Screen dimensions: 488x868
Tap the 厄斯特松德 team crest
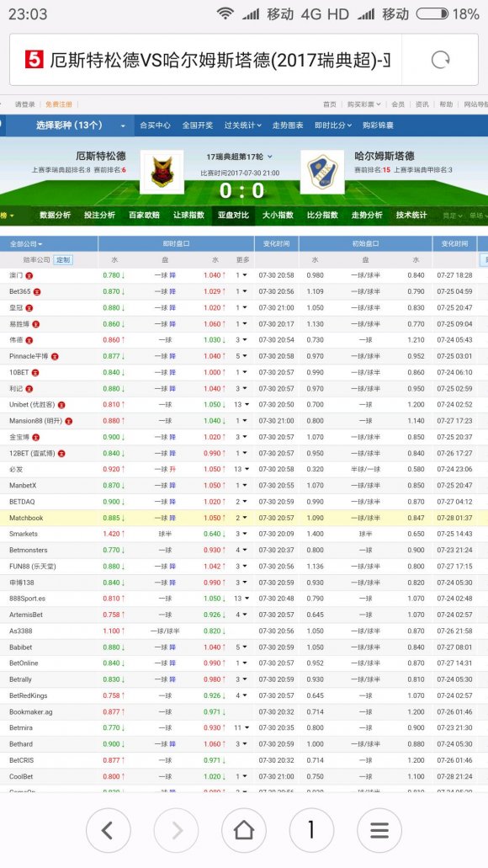(x=162, y=172)
